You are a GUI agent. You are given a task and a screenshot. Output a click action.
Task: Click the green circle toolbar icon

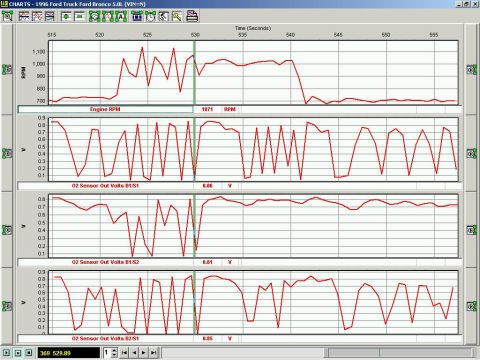[67, 16]
